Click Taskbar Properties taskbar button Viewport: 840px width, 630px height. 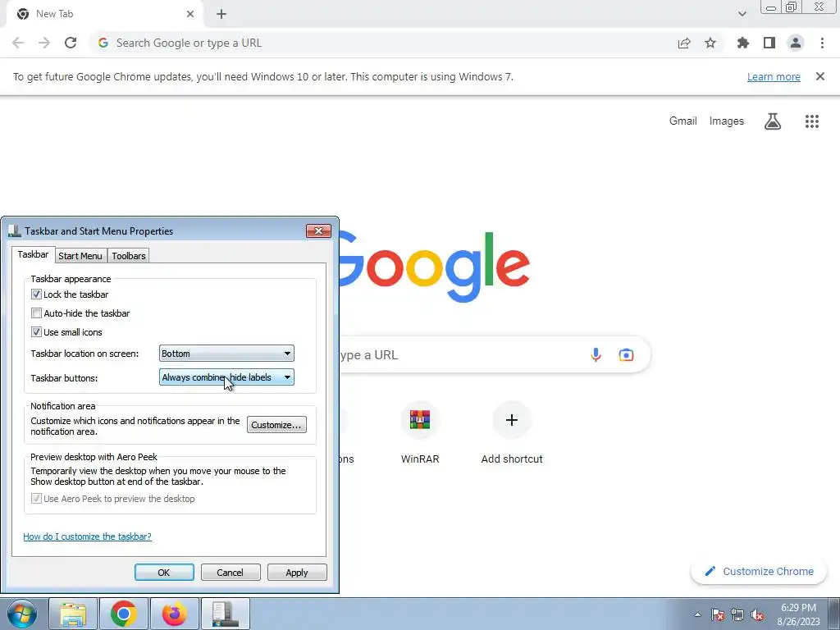point(226,614)
